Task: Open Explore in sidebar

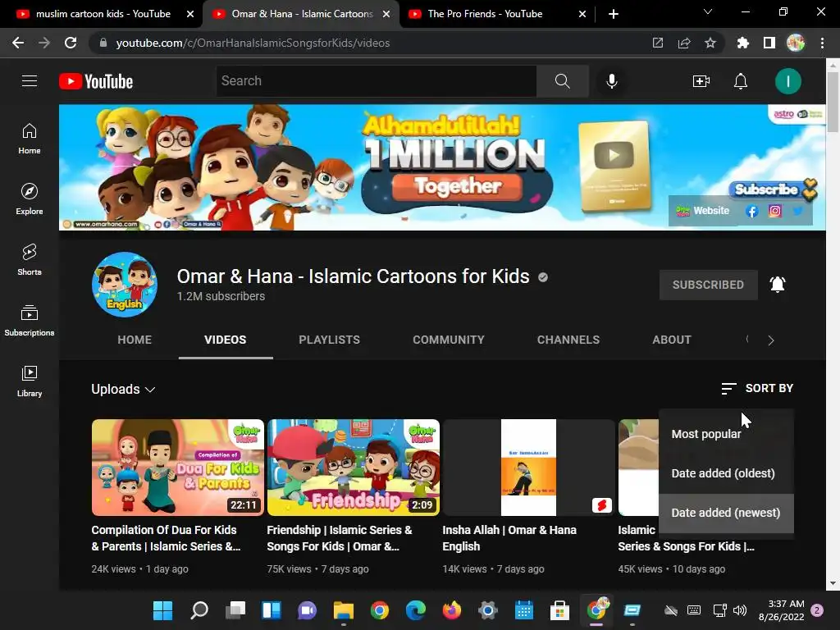Action: point(30,199)
